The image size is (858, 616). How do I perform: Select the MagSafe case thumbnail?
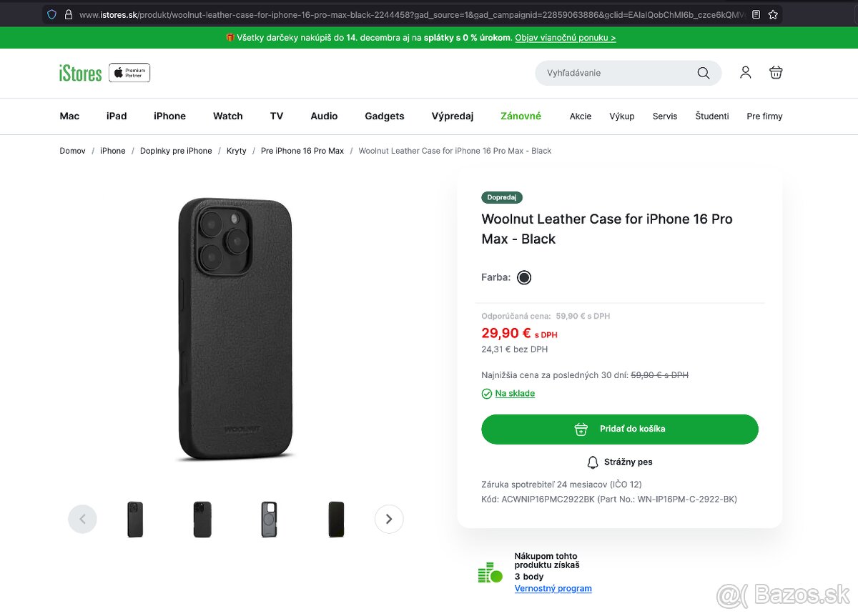(270, 519)
